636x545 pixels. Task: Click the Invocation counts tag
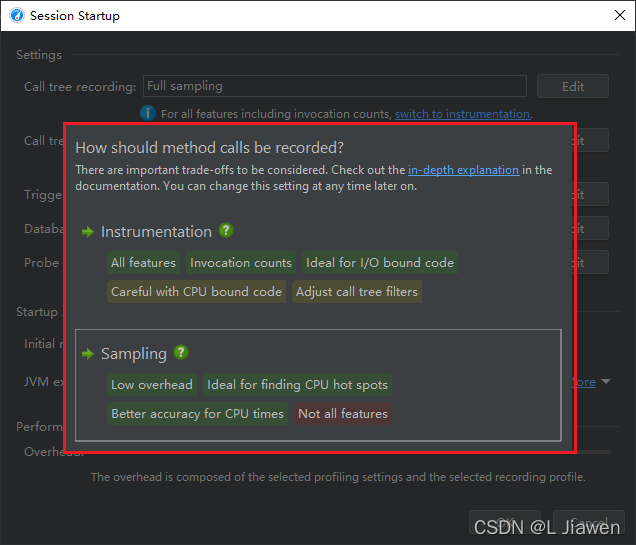click(241, 263)
